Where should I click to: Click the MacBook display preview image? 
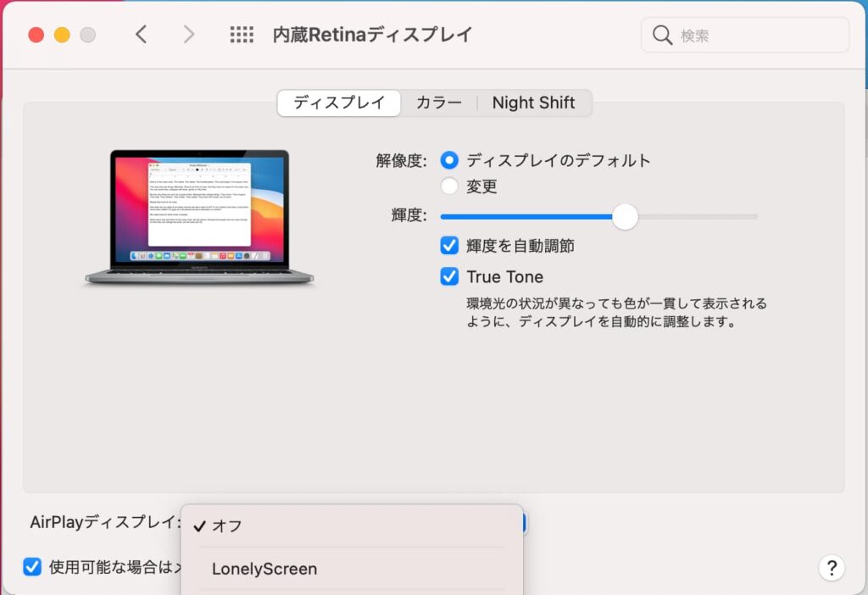[x=199, y=217]
